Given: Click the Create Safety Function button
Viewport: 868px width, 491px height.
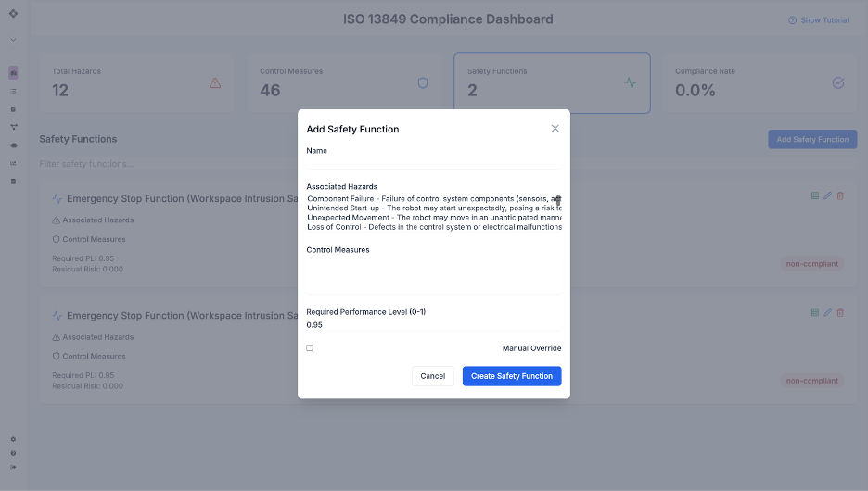Looking at the screenshot, I should coord(512,376).
